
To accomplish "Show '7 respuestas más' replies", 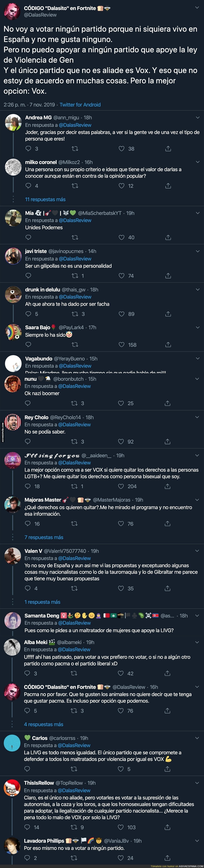I will coord(44,537).
